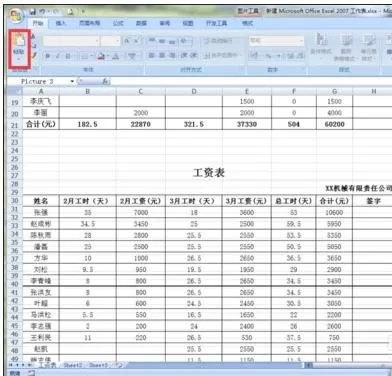This screenshot has height=376, width=392.
Task: Switch to the 公式 (Formulas) ribbon tab
Action: coord(118,23)
